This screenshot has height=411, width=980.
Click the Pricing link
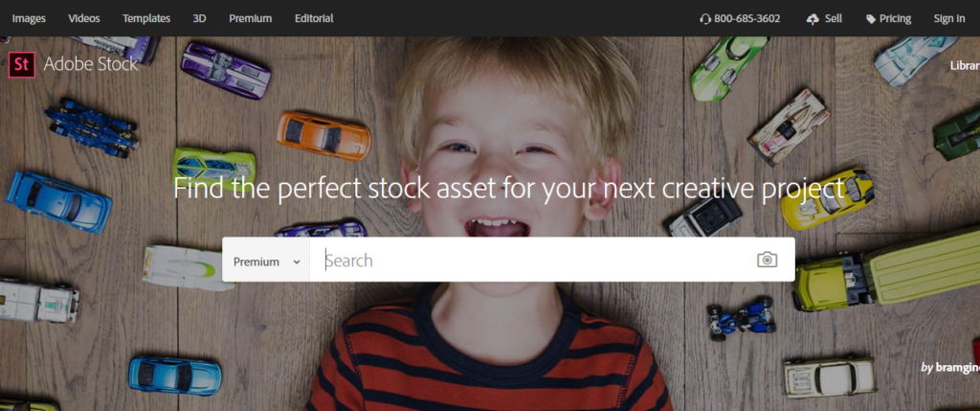click(895, 18)
